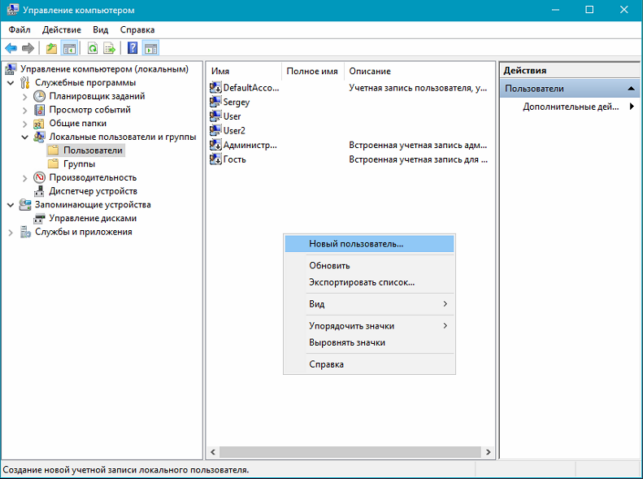Screen dimensions: 643x479
Task: Expand the Просмотр событий node
Action: pos(25,110)
